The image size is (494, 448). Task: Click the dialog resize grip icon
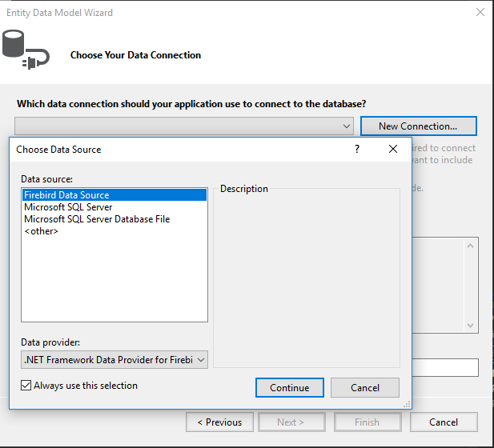point(407,404)
